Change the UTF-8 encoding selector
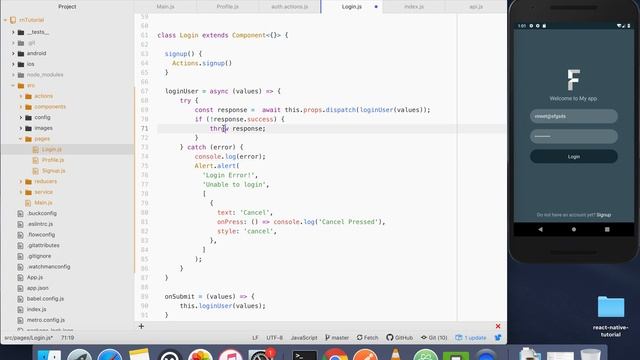The image size is (640, 360). pyautogui.click(x=274, y=338)
